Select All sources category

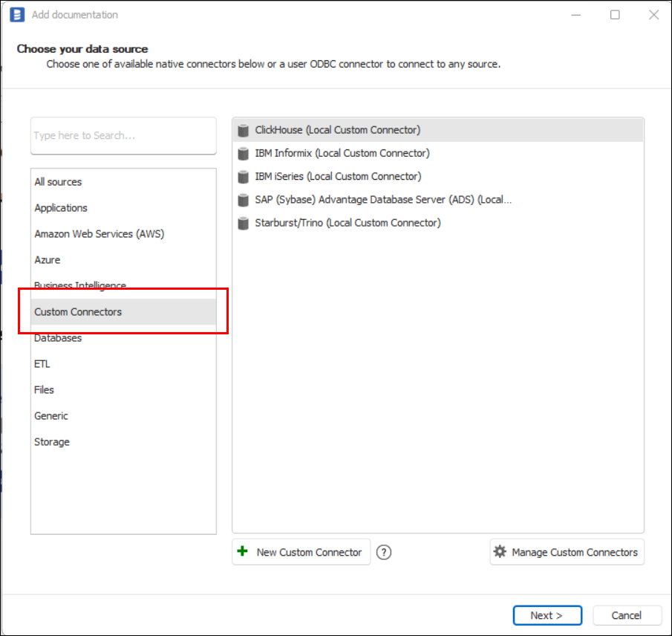(58, 182)
